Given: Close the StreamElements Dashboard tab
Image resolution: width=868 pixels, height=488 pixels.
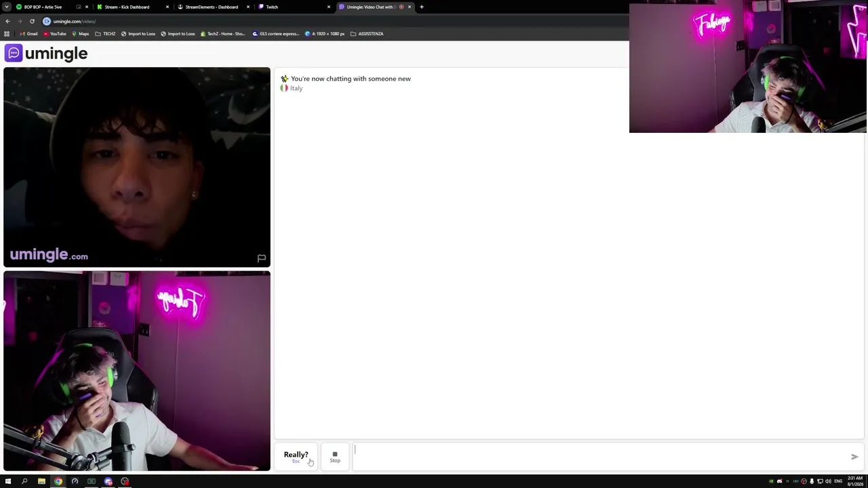Looking at the screenshot, I should click(248, 7).
